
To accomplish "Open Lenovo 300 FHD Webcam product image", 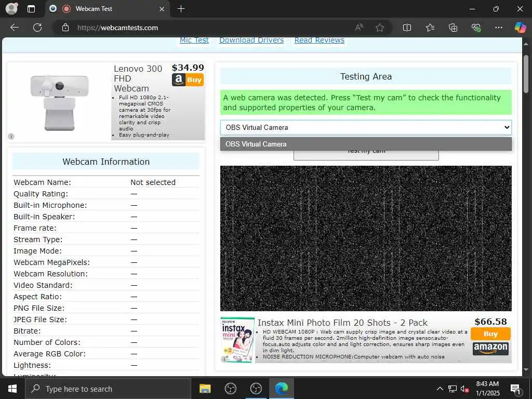I will 59,102.
